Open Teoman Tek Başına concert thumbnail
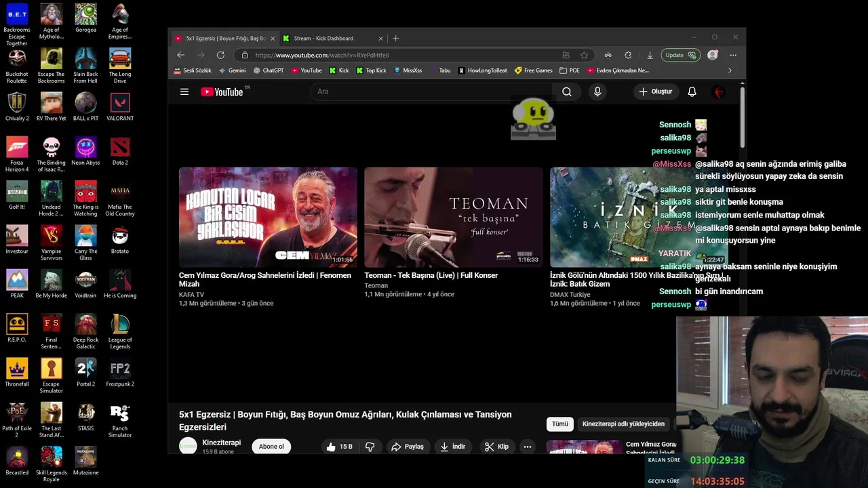 click(454, 218)
